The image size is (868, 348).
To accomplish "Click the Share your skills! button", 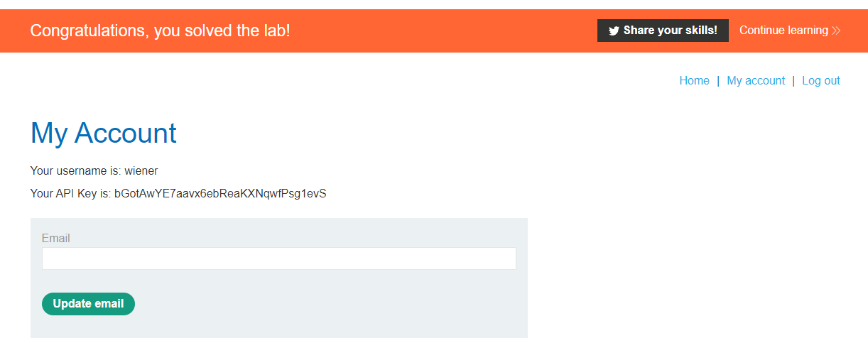I will tap(663, 31).
